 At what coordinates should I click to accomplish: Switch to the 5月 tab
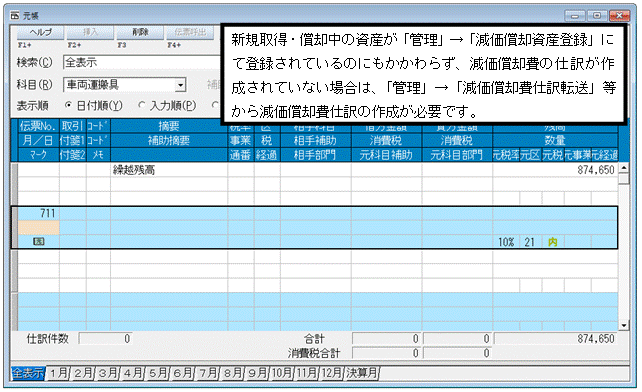click(x=158, y=373)
